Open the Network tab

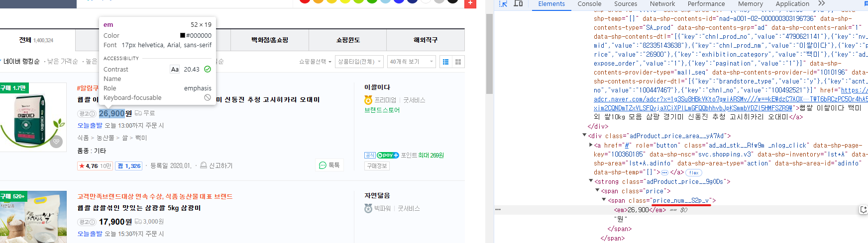coord(662,4)
